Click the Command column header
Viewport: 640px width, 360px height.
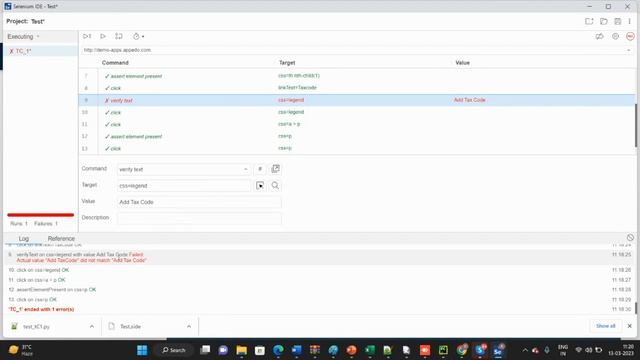coord(115,63)
